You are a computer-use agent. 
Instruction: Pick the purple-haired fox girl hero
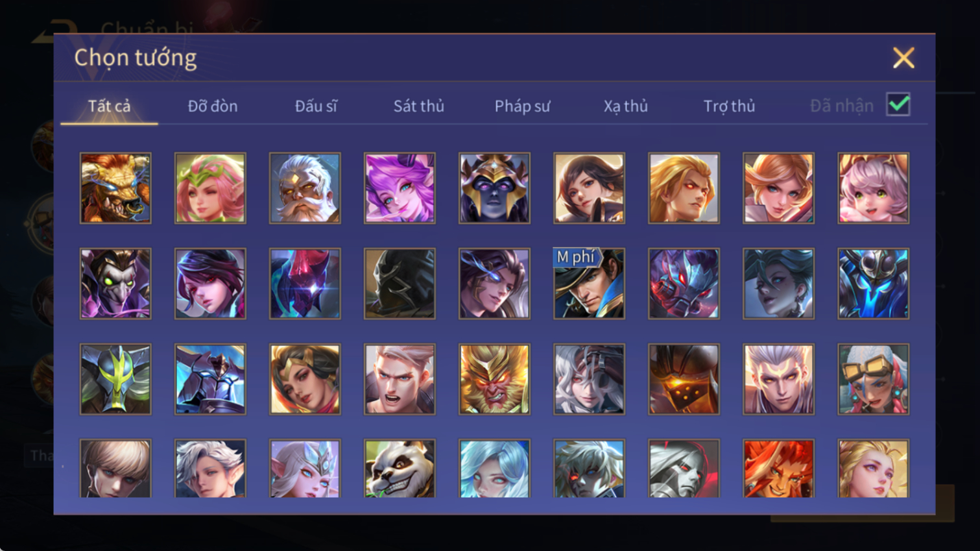[400, 188]
